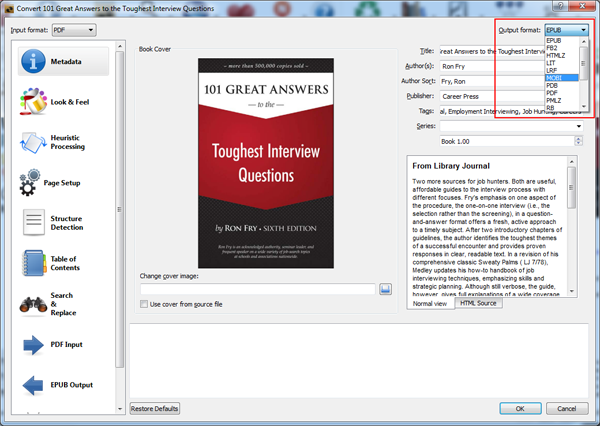Choose PDB from output format list
Viewport: 600px width, 426px height.
(562, 85)
